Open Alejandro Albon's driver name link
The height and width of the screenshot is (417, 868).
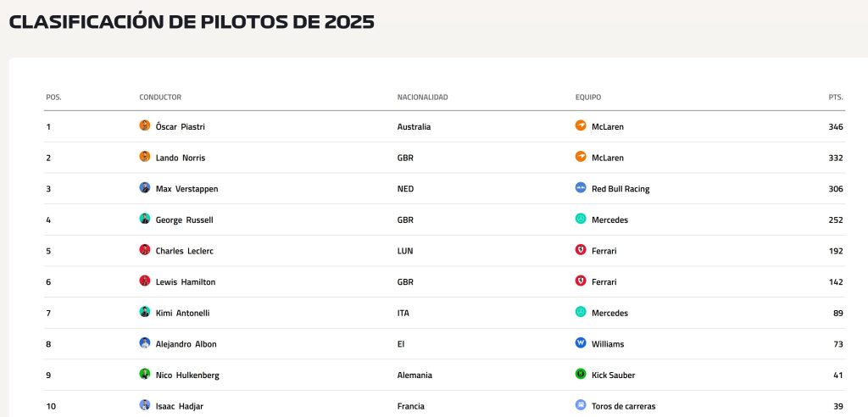click(x=185, y=344)
